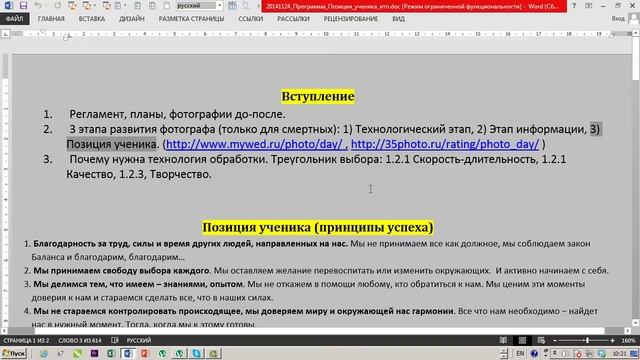
Task: Click the heading Позиция ученика (принципы успеха)
Action: tap(318, 227)
